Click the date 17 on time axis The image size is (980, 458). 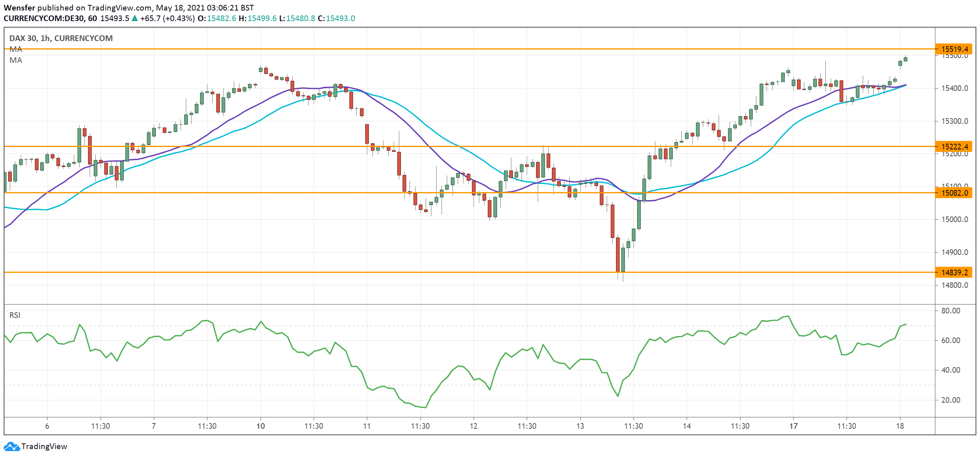coord(793,426)
